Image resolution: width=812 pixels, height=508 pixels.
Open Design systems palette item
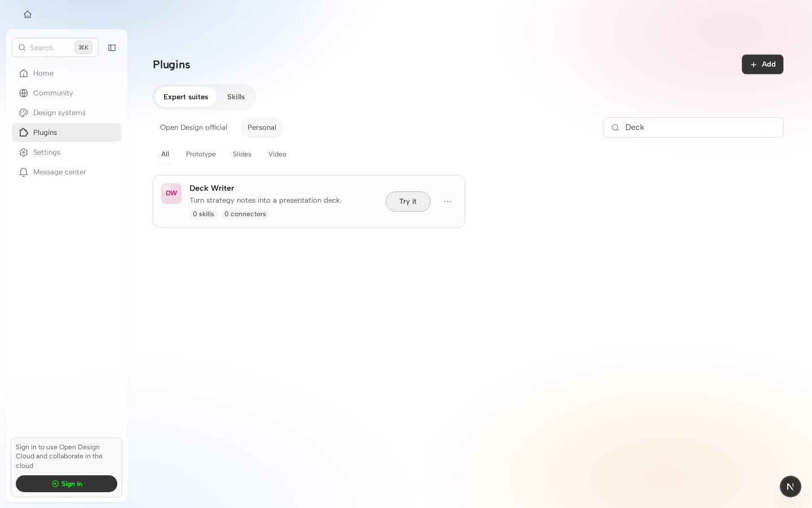pos(67,113)
